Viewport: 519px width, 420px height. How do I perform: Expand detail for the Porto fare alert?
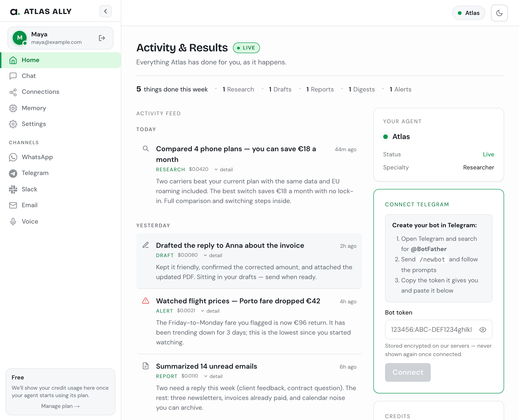click(210, 311)
